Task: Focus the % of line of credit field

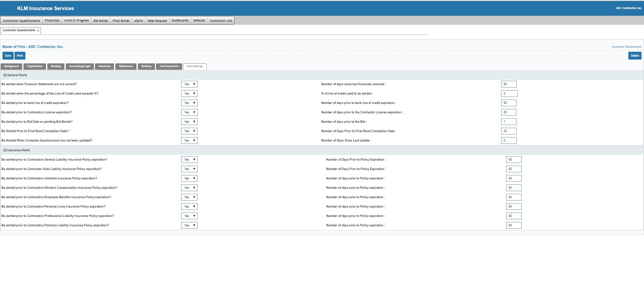Action: (509, 94)
